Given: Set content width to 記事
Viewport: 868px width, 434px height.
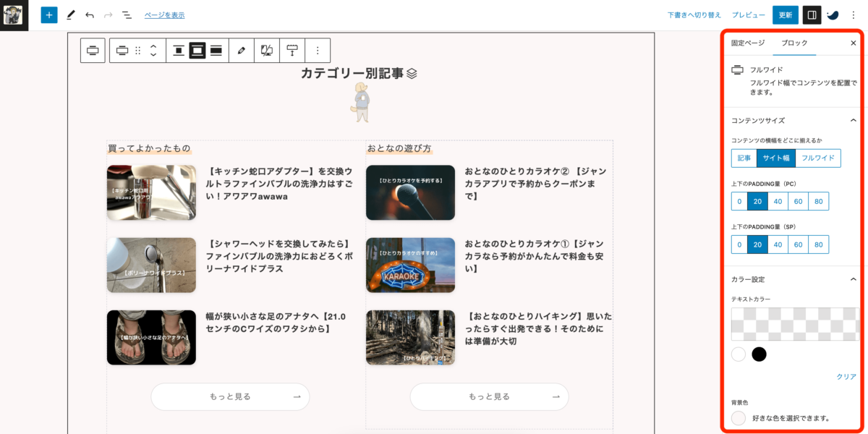Looking at the screenshot, I should click(x=744, y=158).
